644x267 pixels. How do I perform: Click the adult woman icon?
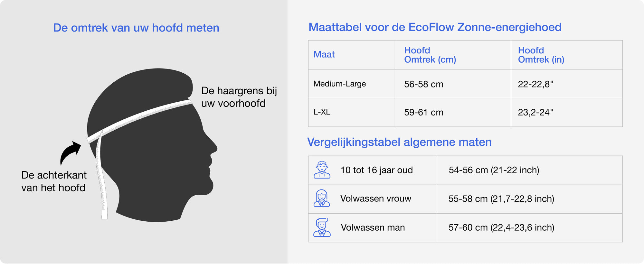pos(322,198)
